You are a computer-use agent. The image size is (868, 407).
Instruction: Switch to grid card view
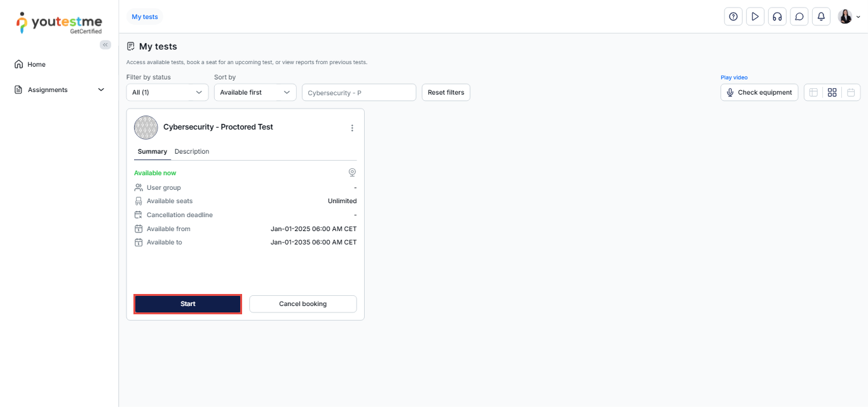coord(832,93)
